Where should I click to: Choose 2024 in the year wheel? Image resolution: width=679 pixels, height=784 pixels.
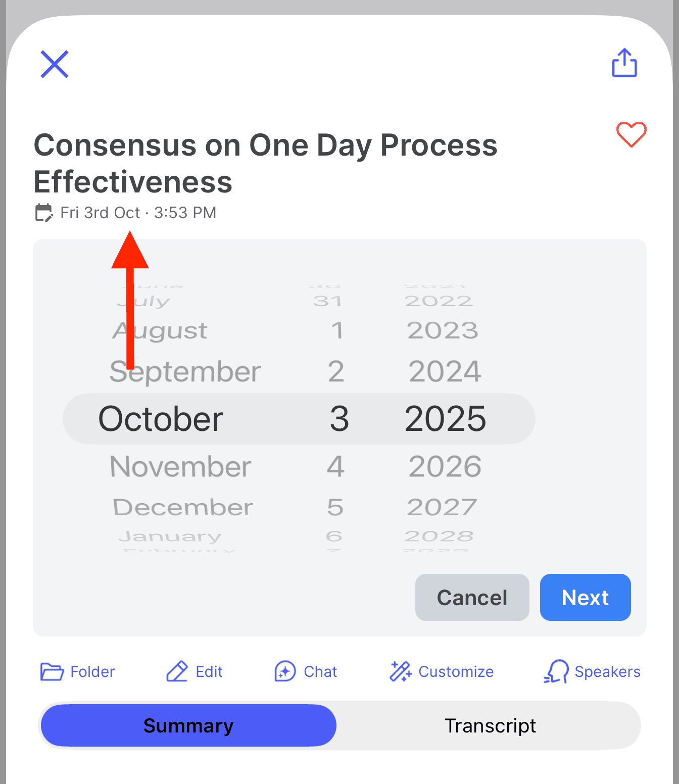point(445,372)
